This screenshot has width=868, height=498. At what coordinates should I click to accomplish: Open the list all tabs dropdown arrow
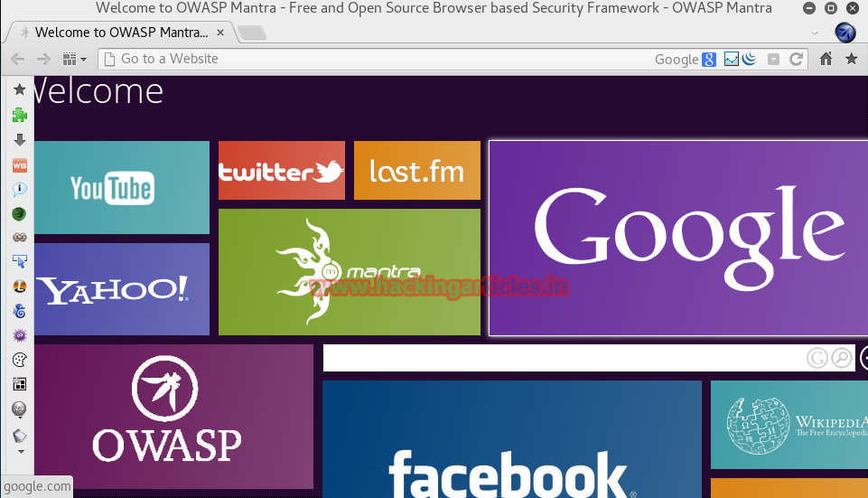815,33
